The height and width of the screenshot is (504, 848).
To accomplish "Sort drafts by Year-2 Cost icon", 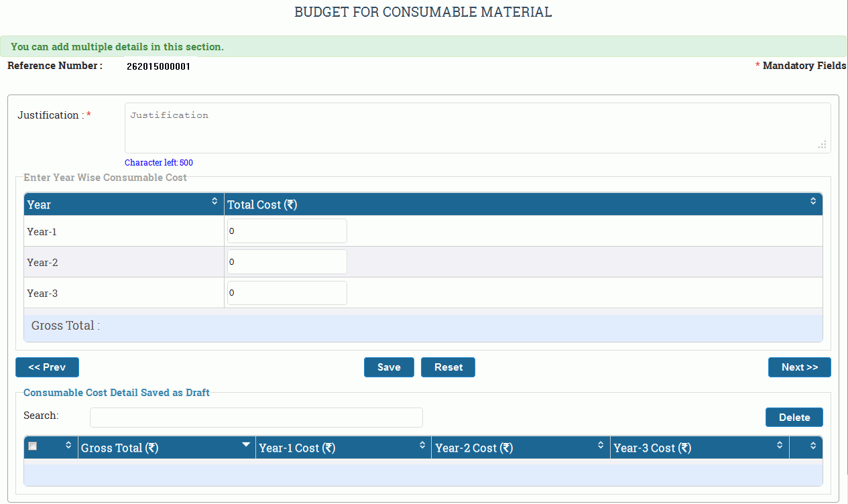I will coord(601,445).
